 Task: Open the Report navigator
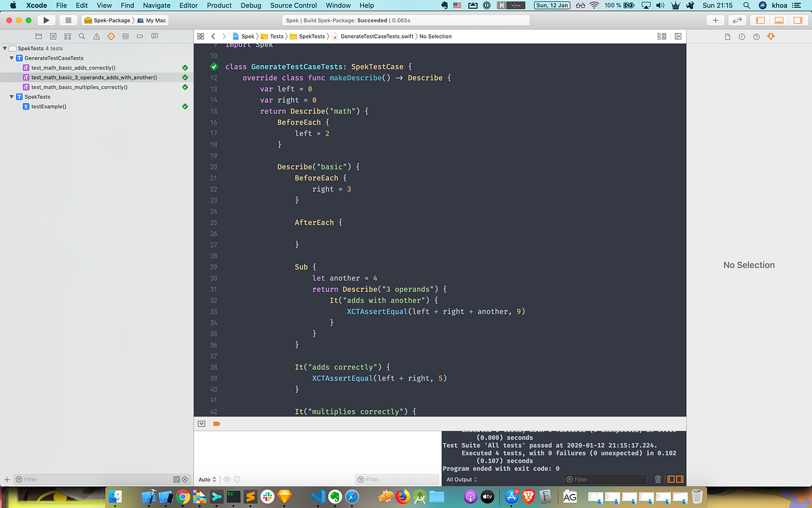[x=154, y=36]
